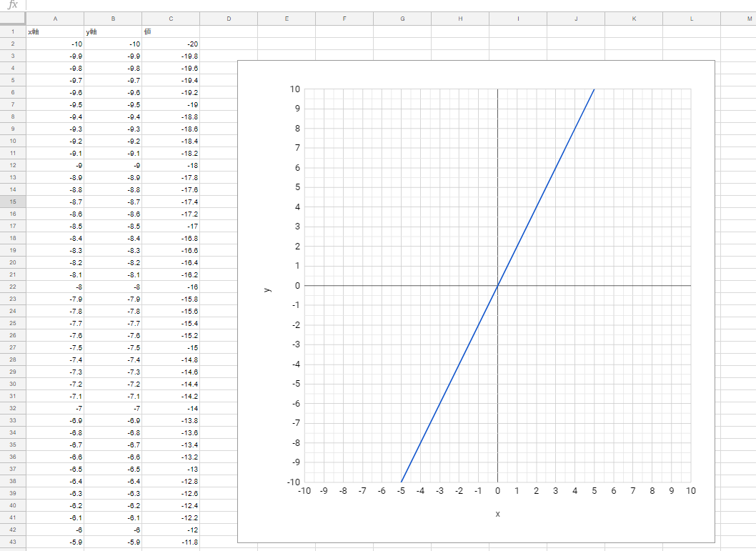Select the row 43 header
Screen dimensions: 756x551
click(13, 542)
